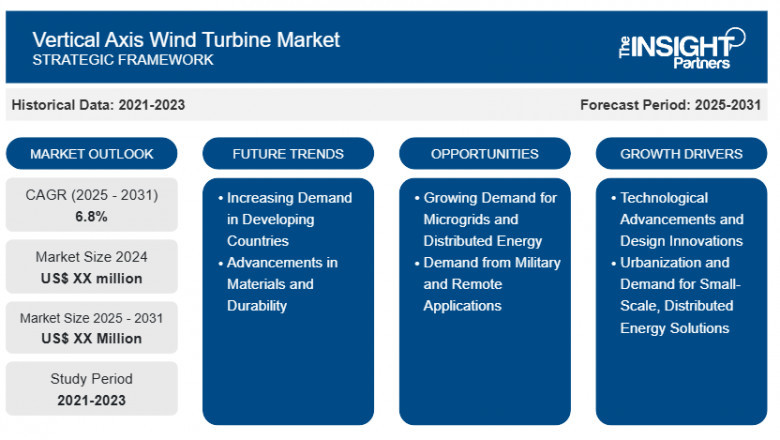Click the CAGR (2025 - 2031) label
The image size is (780, 440).
(x=92, y=195)
